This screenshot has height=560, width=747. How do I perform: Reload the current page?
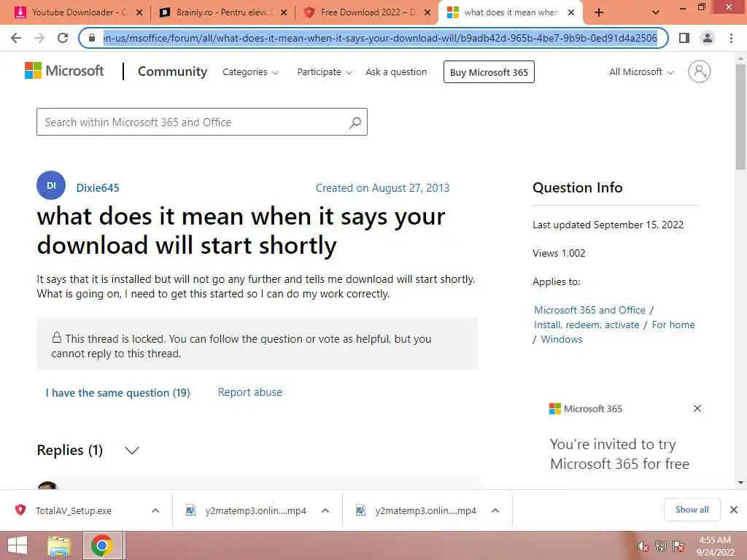point(63,38)
